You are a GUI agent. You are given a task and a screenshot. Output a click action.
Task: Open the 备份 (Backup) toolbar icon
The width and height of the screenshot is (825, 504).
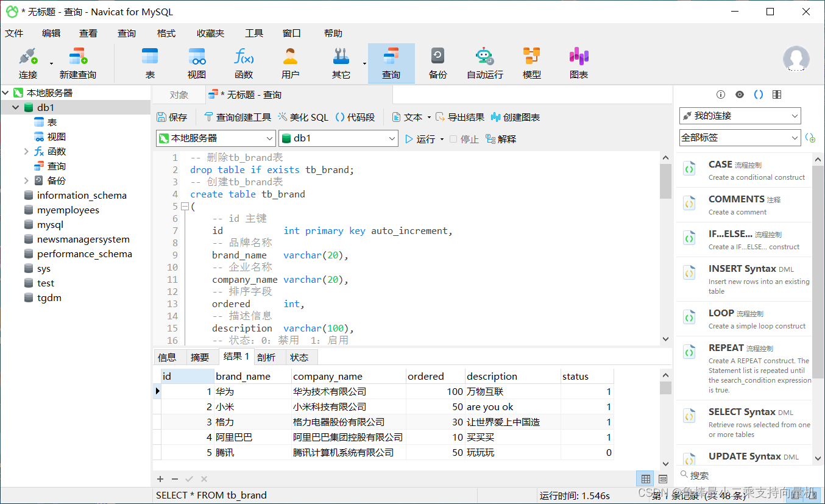[x=437, y=61]
